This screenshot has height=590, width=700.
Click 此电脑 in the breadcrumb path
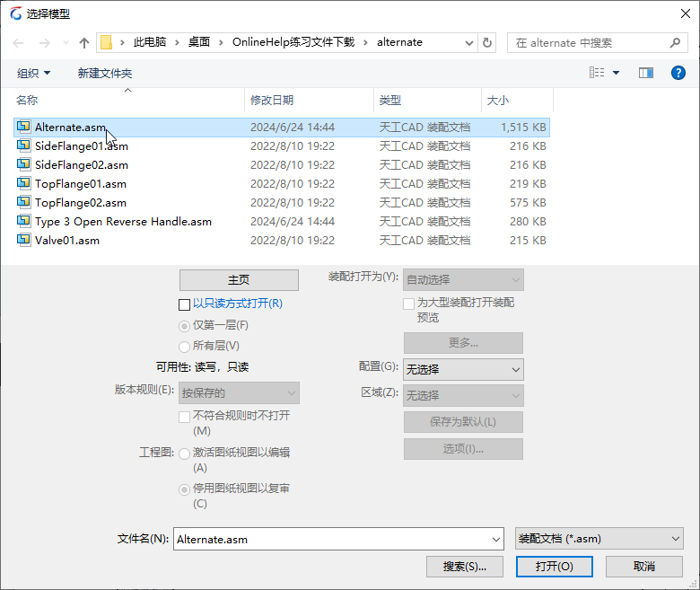coord(150,42)
